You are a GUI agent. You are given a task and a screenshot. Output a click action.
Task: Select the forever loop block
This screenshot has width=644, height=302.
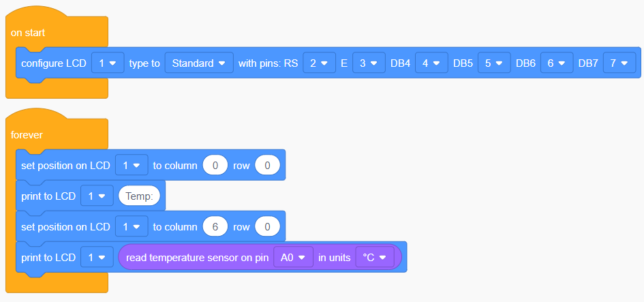tap(27, 135)
